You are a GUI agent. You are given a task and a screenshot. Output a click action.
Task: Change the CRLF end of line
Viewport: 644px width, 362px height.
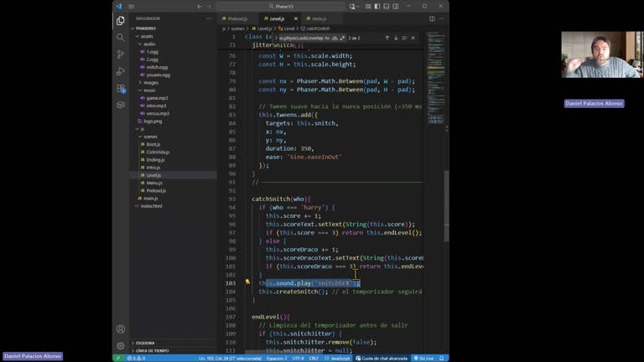click(x=314, y=359)
